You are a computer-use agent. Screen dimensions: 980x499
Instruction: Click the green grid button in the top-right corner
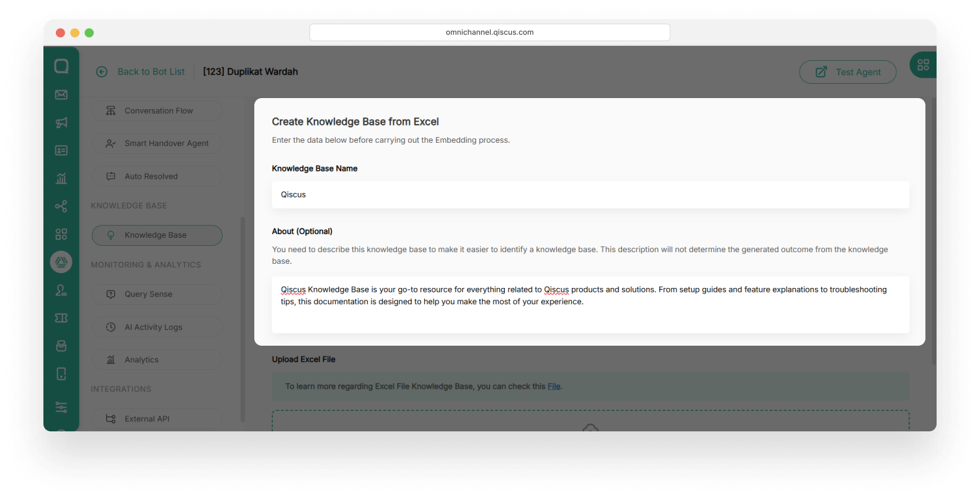pos(923,65)
